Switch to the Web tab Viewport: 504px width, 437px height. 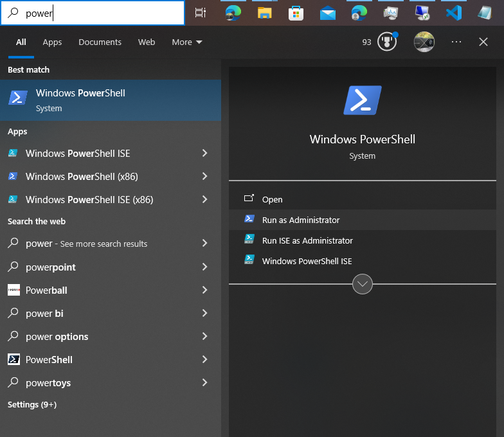pyautogui.click(x=147, y=42)
